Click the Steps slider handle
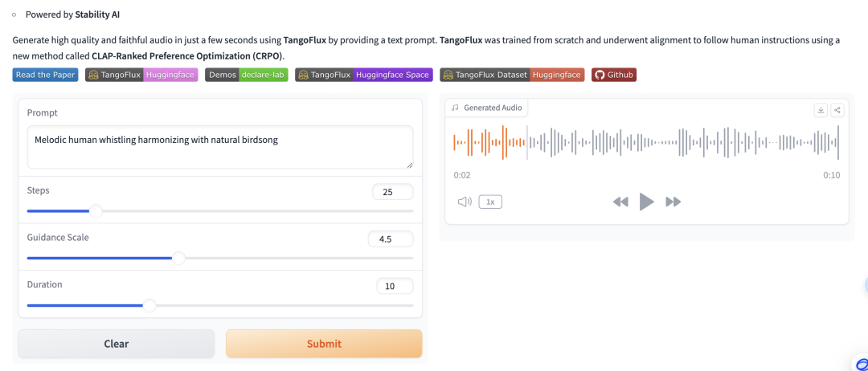Image resolution: width=868 pixels, height=371 pixels. 96,211
